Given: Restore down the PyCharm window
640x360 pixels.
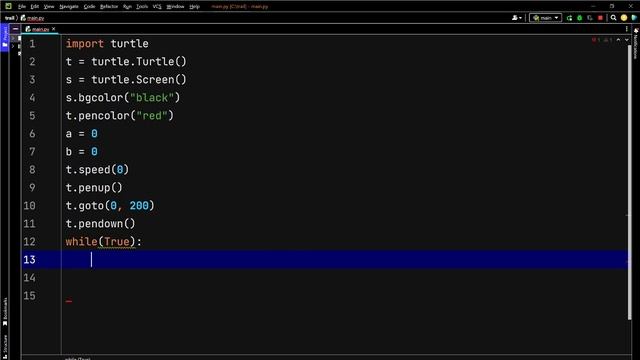Looking at the screenshot, I should pos(612,6).
